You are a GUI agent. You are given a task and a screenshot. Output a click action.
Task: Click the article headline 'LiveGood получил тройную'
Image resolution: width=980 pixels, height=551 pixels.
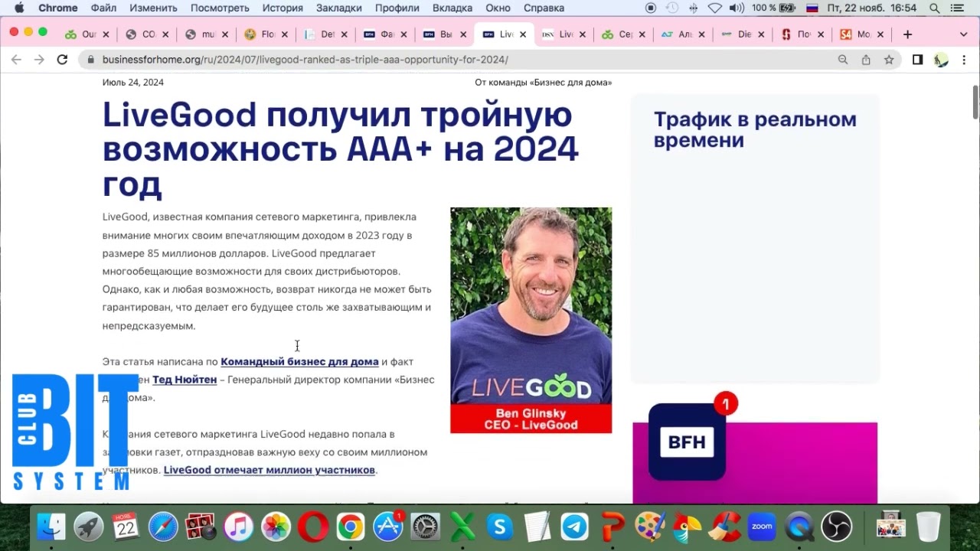click(x=340, y=149)
